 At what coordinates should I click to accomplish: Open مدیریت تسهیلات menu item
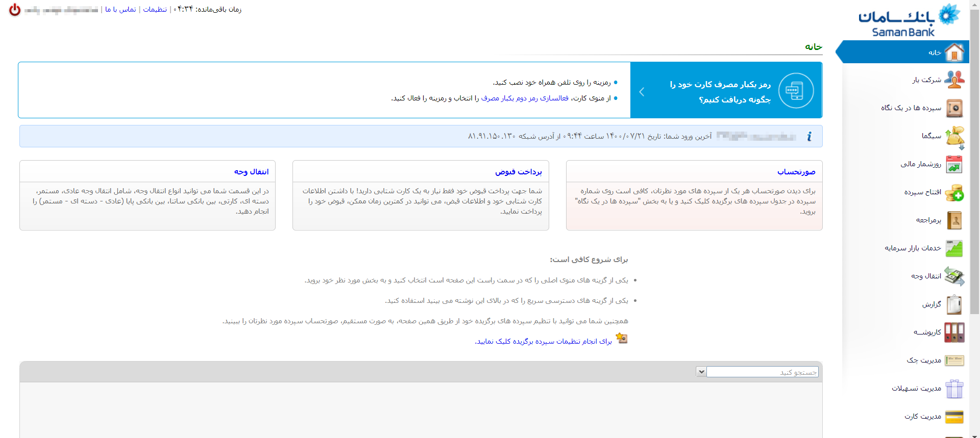pos(917,389)
